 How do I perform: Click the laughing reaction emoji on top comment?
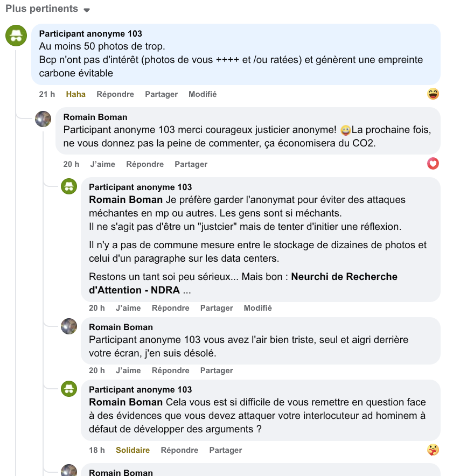pyautogui.click(x=433, y=94)
